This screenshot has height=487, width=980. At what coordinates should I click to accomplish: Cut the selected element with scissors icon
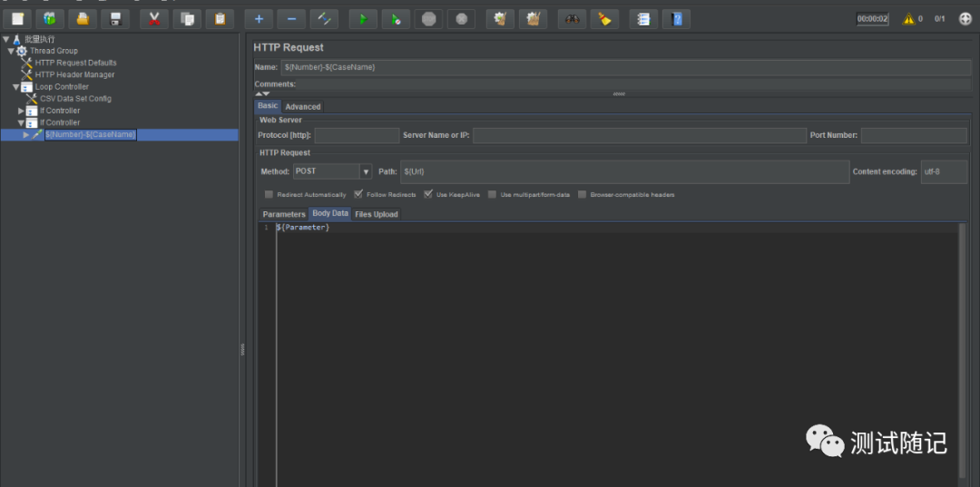[x=154, y=19]
